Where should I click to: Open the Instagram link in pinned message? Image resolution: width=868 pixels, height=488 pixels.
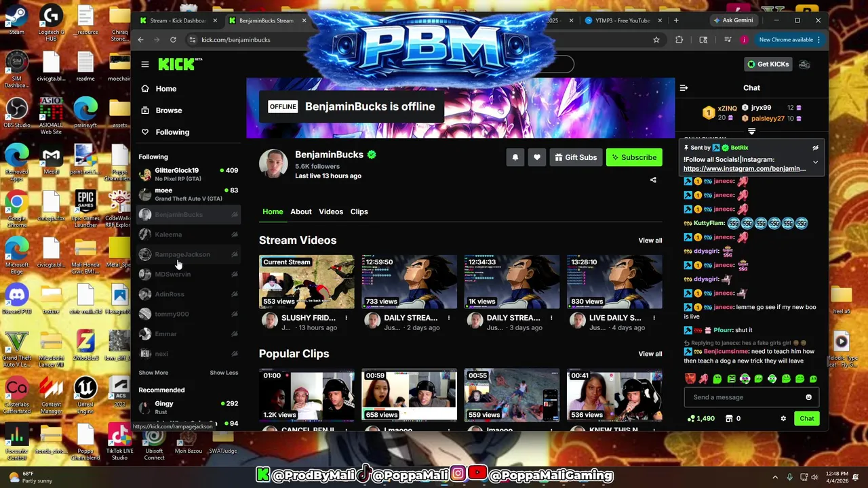point(745,169)
